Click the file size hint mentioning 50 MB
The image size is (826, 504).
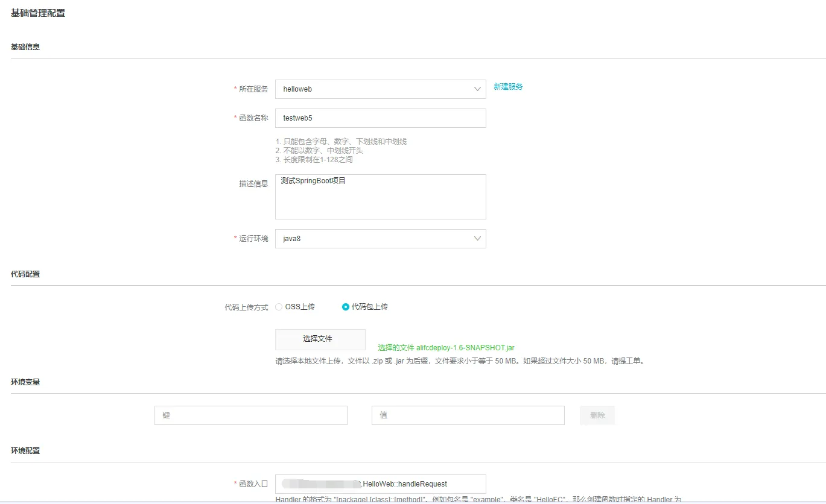tap(460, 362)
